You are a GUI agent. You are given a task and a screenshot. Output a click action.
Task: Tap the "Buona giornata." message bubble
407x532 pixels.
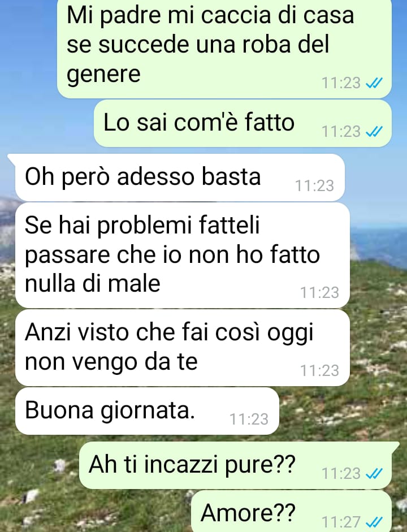tap(147, 411)
